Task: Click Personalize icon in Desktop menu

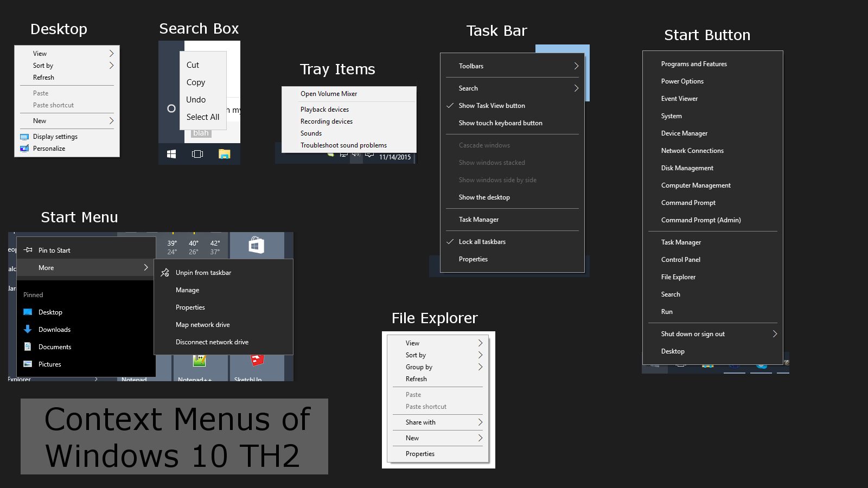Action: 24,149
